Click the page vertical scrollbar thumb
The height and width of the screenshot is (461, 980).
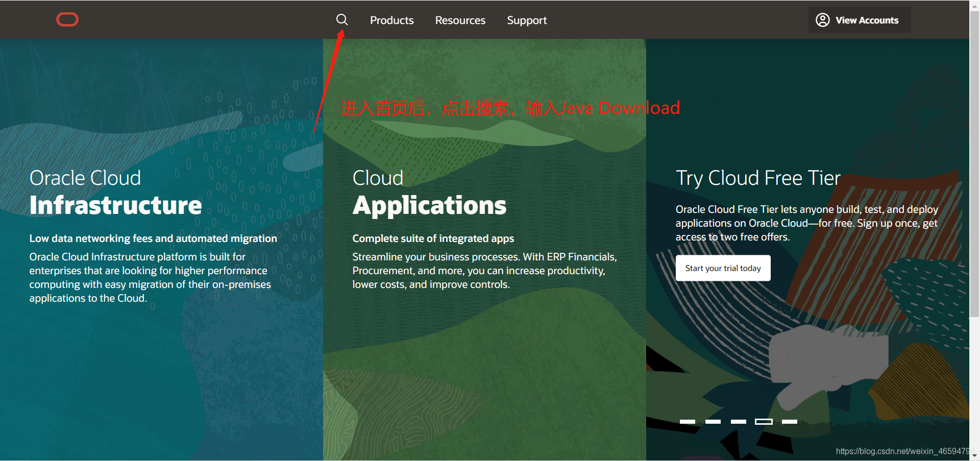[x=974, y=163]
